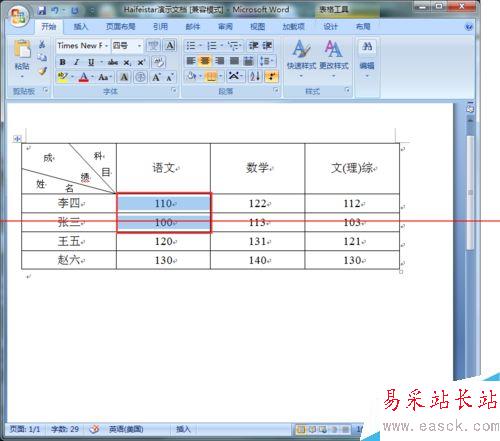Apply red font color

83,77
